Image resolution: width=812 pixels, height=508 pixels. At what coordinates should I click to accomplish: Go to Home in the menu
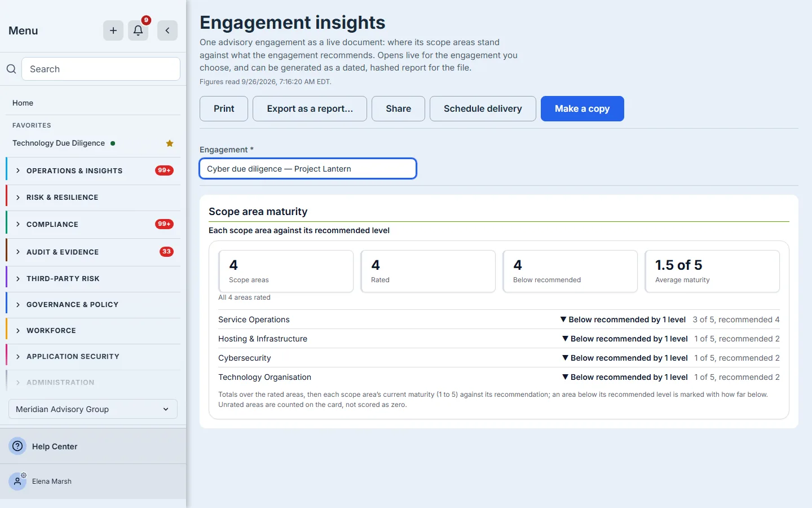point(23,103)
